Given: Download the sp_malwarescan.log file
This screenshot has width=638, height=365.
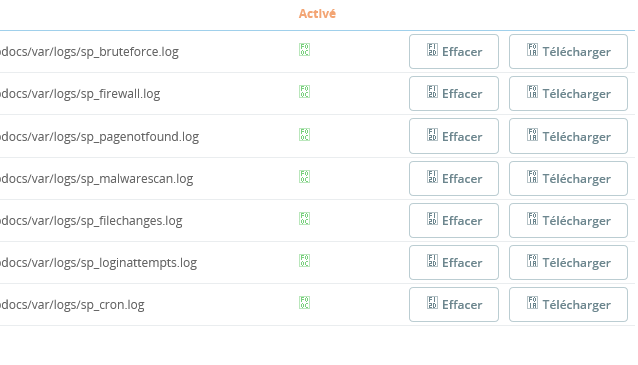Looking at the screenshot, I should [568, 179].
